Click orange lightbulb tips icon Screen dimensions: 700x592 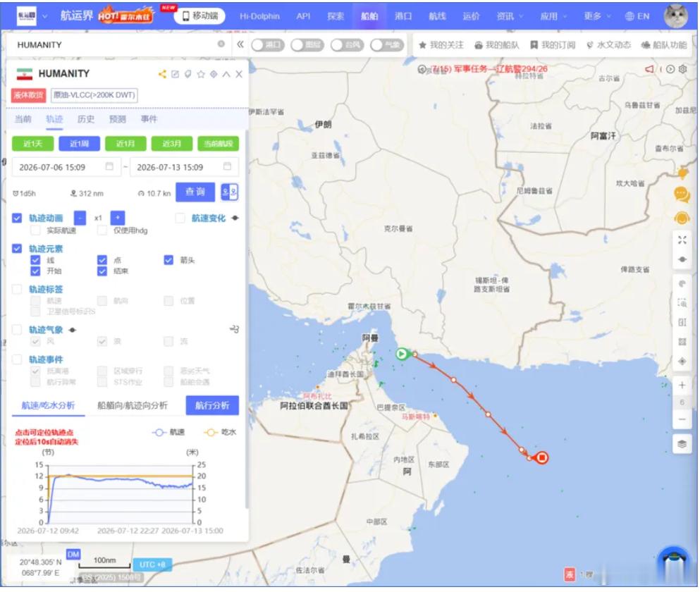click(683, 173)
